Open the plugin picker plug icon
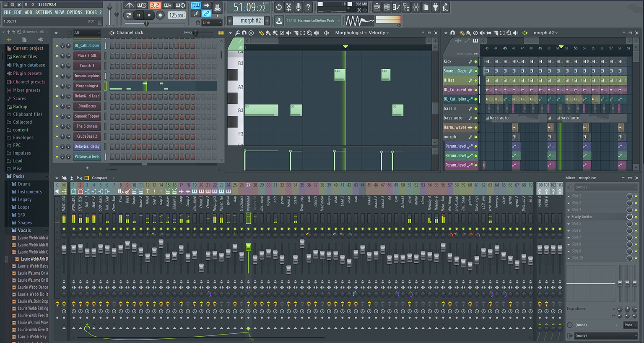Viewport: 644px width, 343px height. 436,7
